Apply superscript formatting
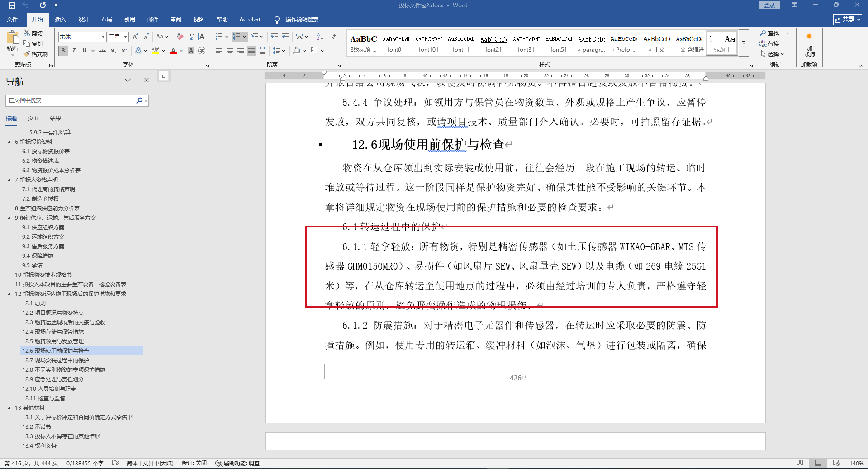The width and height of the screenshot is (868, 469). coord(124,51)
